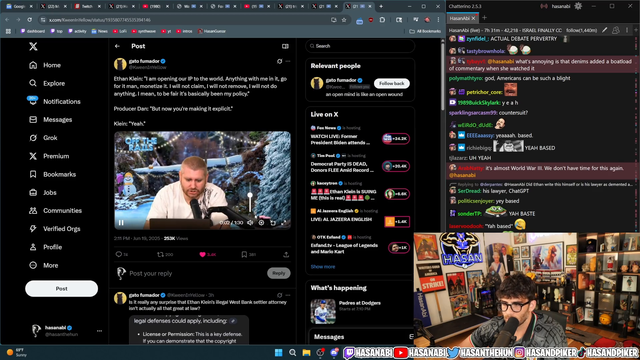
Task: Open Profile in X sidebar
Action: pos(45,247)
